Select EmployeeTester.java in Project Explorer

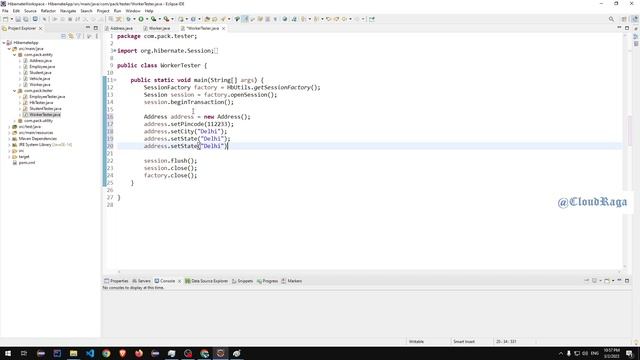coord(47,97)
